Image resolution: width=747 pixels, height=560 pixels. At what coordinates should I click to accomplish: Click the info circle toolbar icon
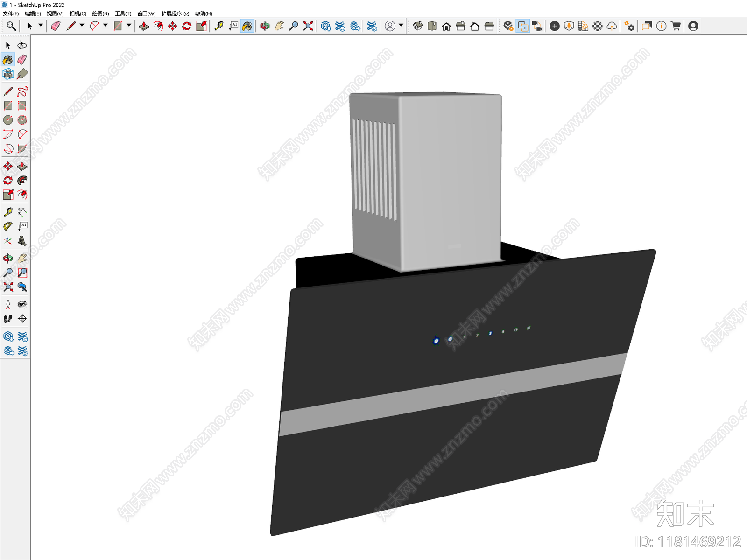pyautogui.click(x=661, y=26)
